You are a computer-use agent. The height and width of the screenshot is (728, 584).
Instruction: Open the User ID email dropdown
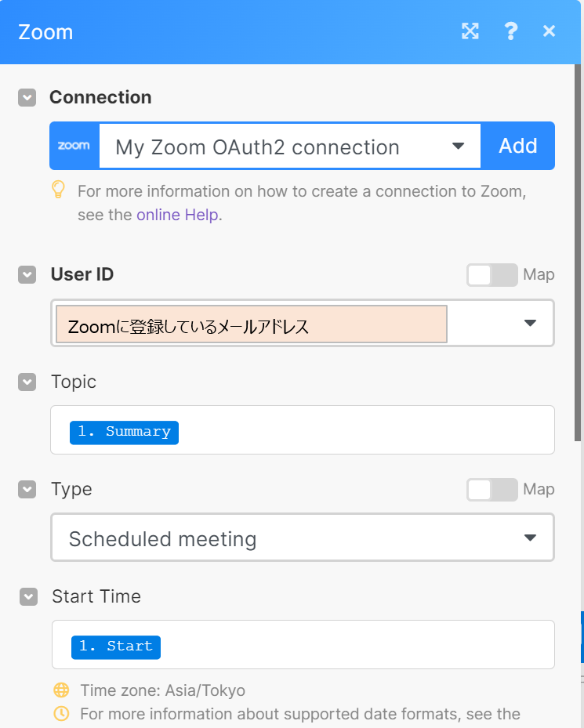(x=303, y=323)
